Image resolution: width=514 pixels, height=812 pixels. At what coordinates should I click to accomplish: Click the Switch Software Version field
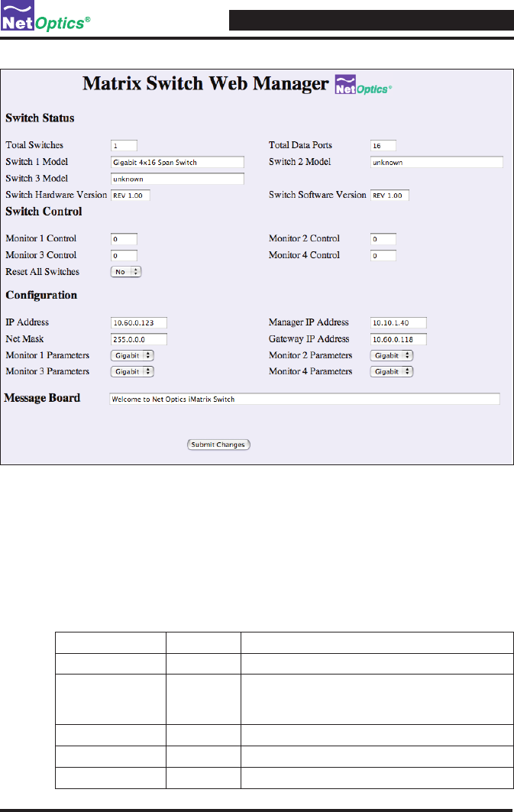[390, 196]
